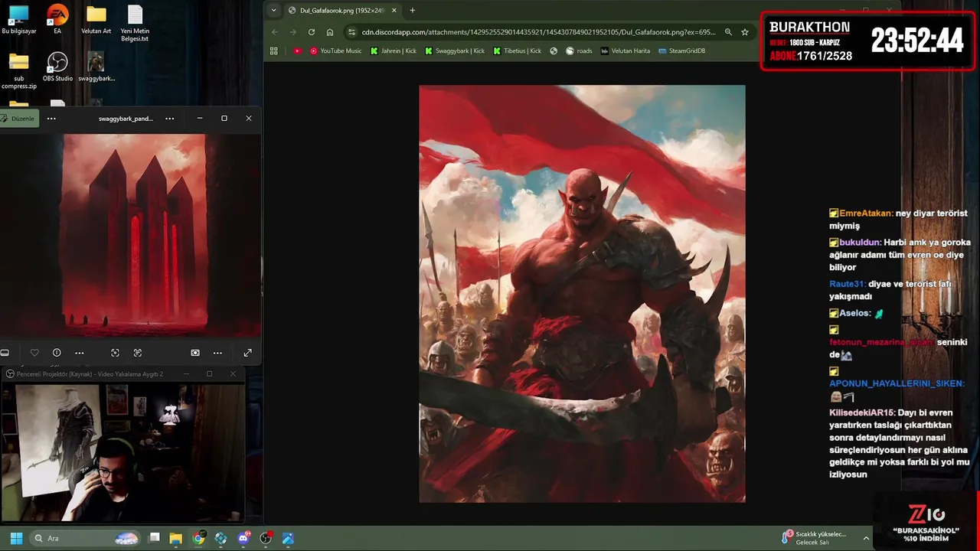Favorite the image with the heart icon
Image resolution: width=980 pixels, height=551 pixels.
(34, 353)
